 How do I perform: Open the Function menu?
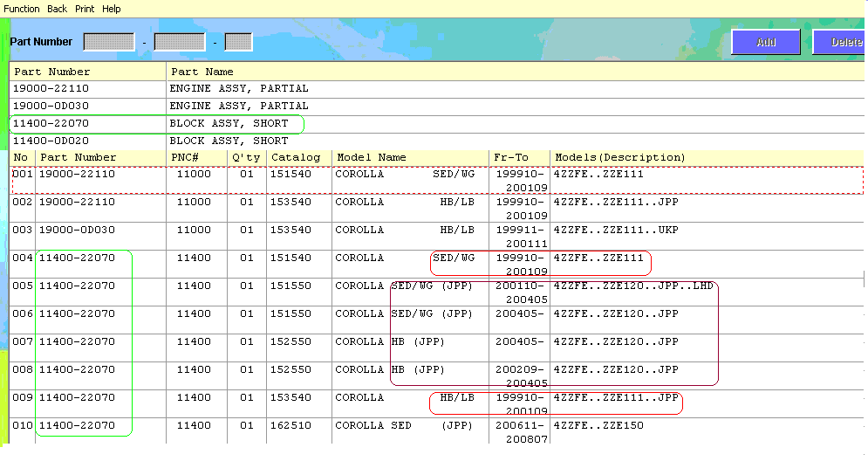pos(22,9)
